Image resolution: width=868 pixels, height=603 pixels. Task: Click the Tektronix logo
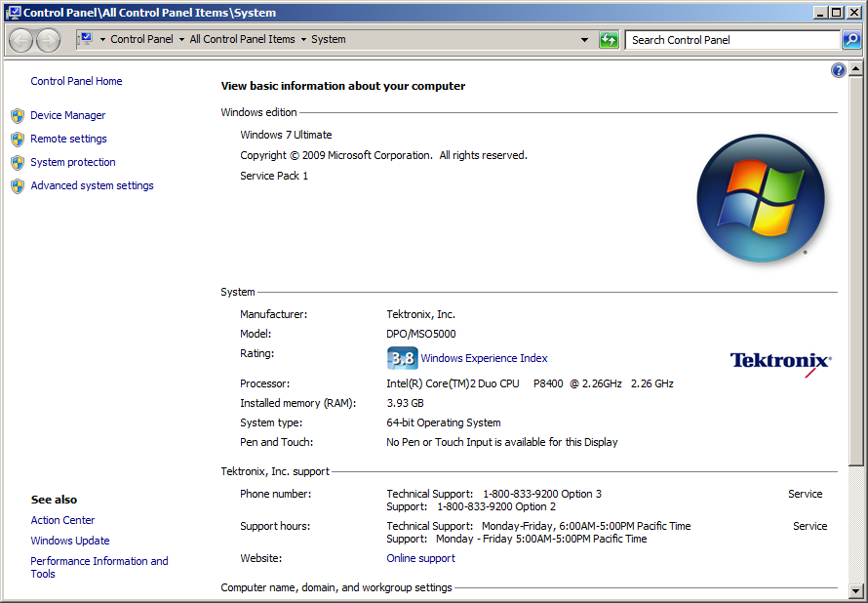click(780, 364)
